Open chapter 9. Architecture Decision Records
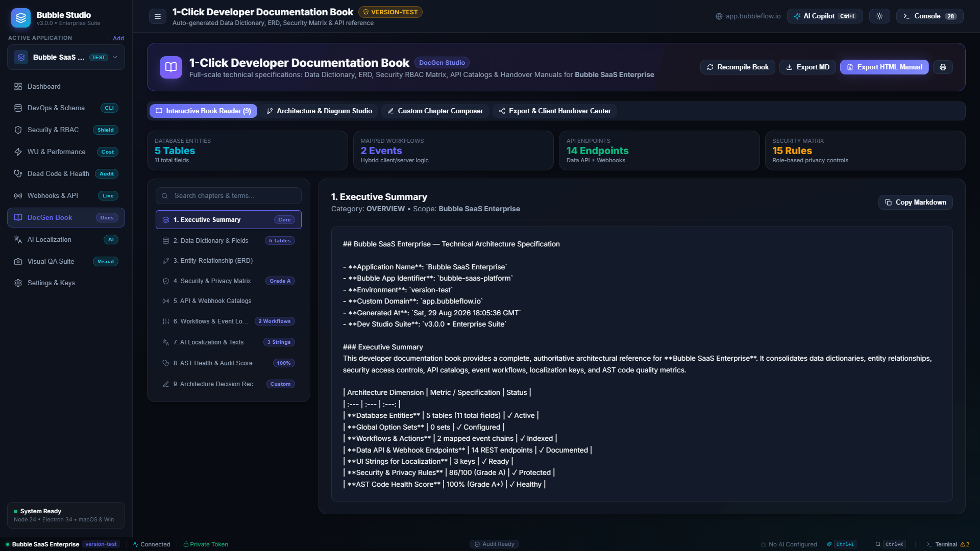The height and width of the screenshot is (551, 980). click(x=229, y=384)
